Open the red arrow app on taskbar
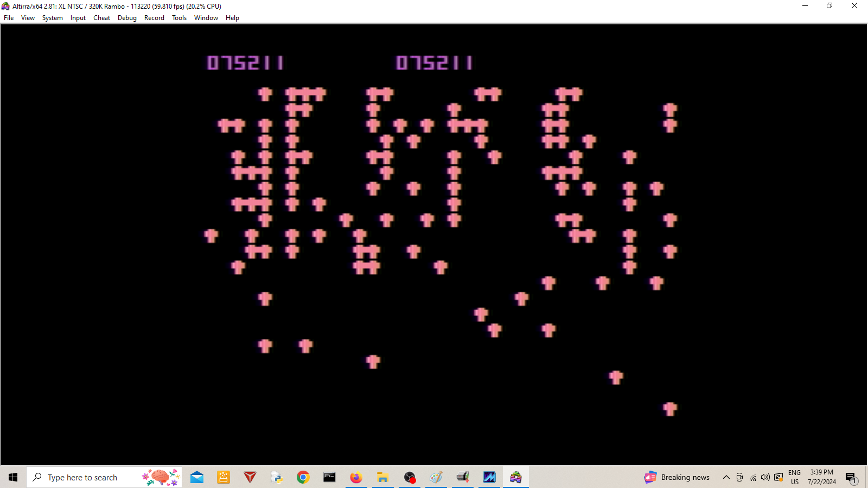The height and width of the screenshot is (488, 868). pos(250,477)
